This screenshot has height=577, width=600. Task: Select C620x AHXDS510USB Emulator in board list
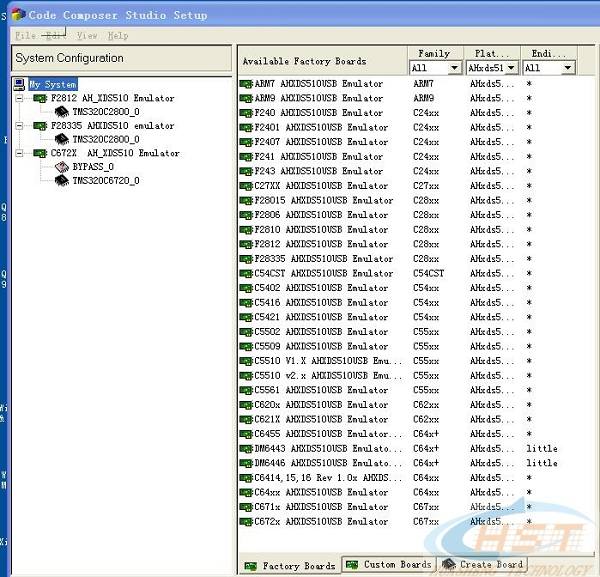click(x=321, y=405)
